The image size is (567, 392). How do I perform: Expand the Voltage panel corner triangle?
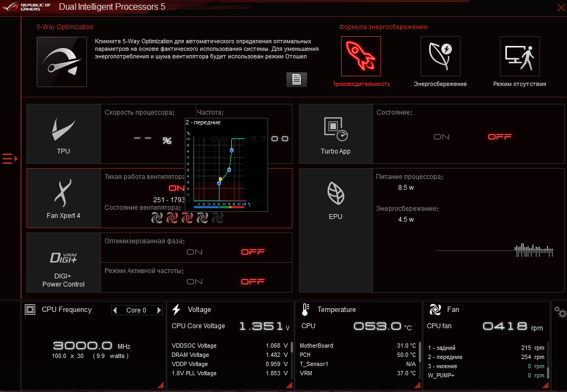coord(289,385)
